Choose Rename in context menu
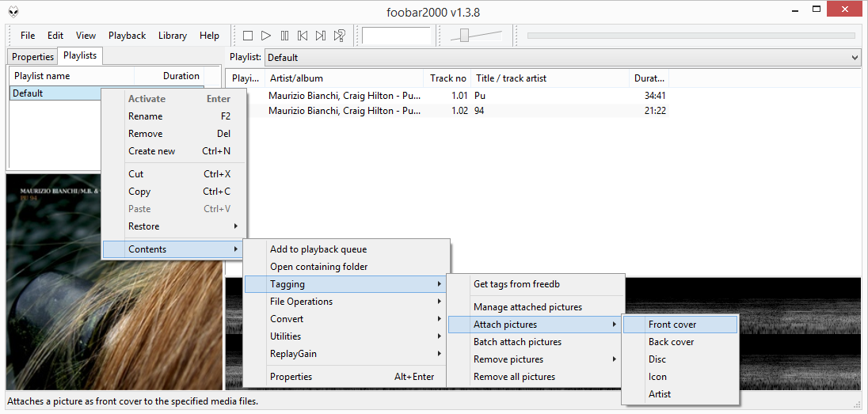868x414 pixels. point(174,116)
